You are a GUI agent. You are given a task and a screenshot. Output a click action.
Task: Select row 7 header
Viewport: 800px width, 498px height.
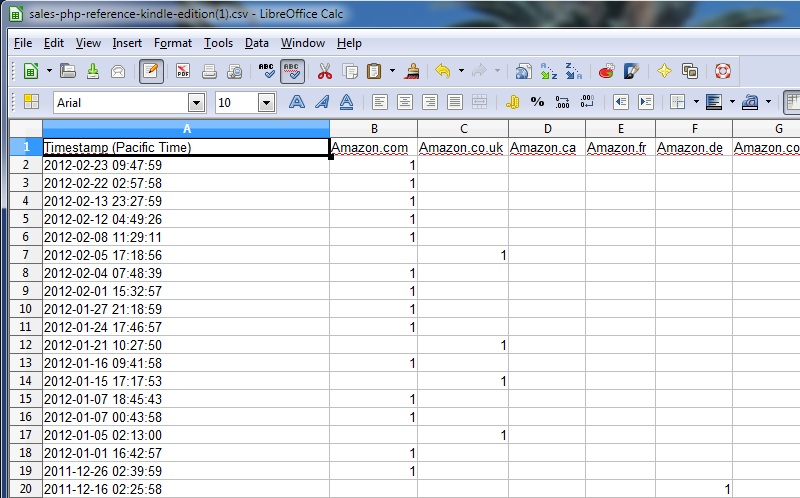click(x=26, y=255)
